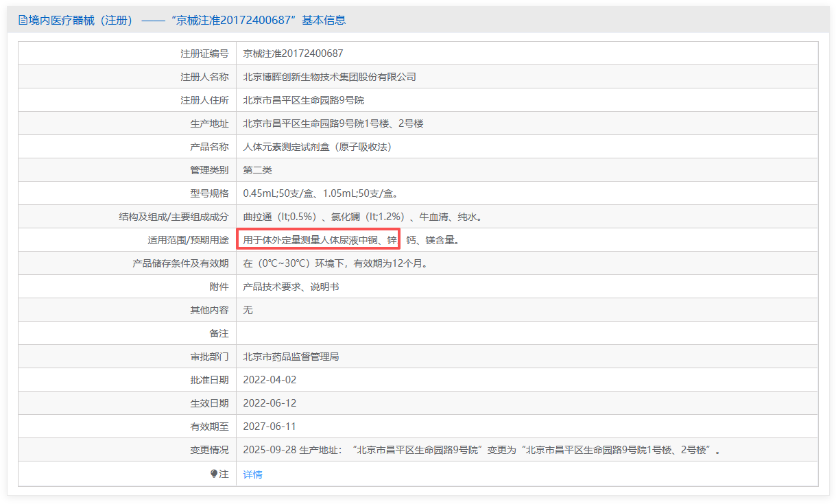Click the document icon in the header
836x504 pixels.
pos(23,21)
